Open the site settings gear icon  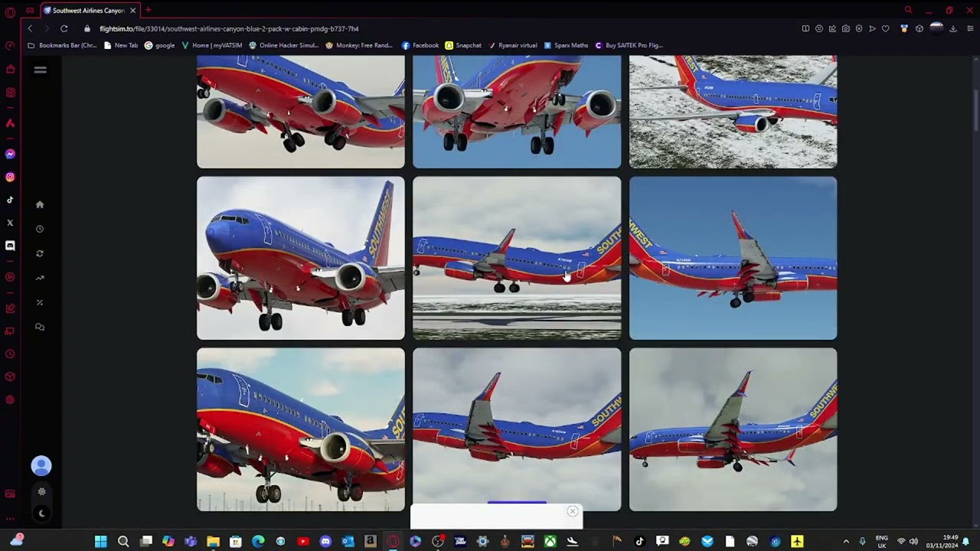(41, 491)
